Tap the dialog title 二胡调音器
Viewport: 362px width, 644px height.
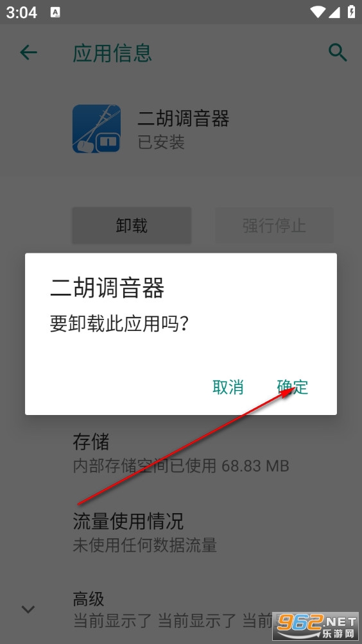pyautogui.click(x=107, y=287)
